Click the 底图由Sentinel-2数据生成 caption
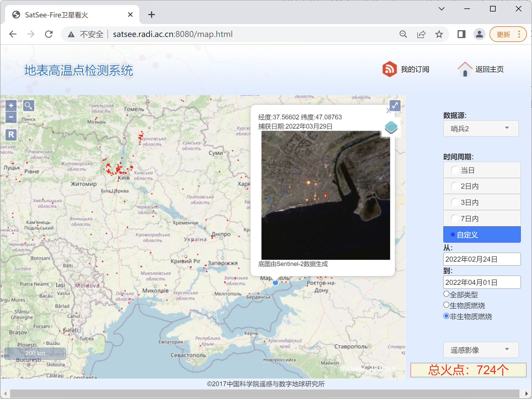Screen dimensions: 532x399 click(293, 264)
